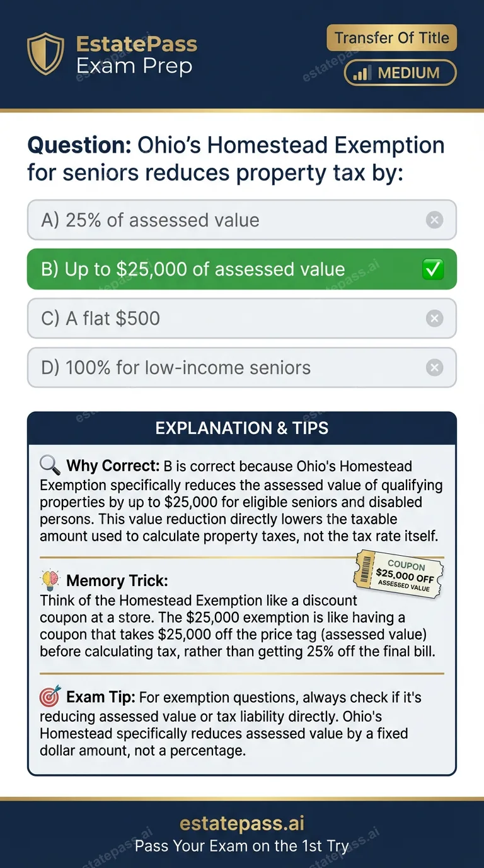Dismiss option D via its X icon
The width and height of the screenshot is (484, 868).
(434, 367)
